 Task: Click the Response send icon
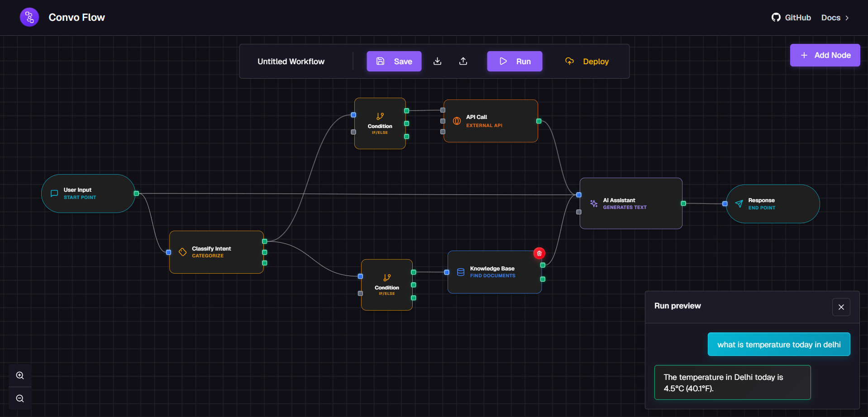[x=739, y=204]
